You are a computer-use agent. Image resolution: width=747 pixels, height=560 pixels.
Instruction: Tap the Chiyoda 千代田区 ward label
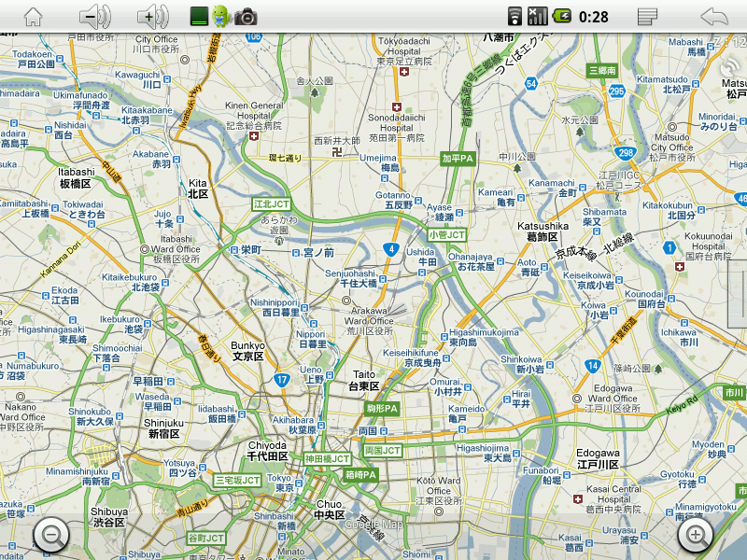pyautogui.click(x=267, y=451)
